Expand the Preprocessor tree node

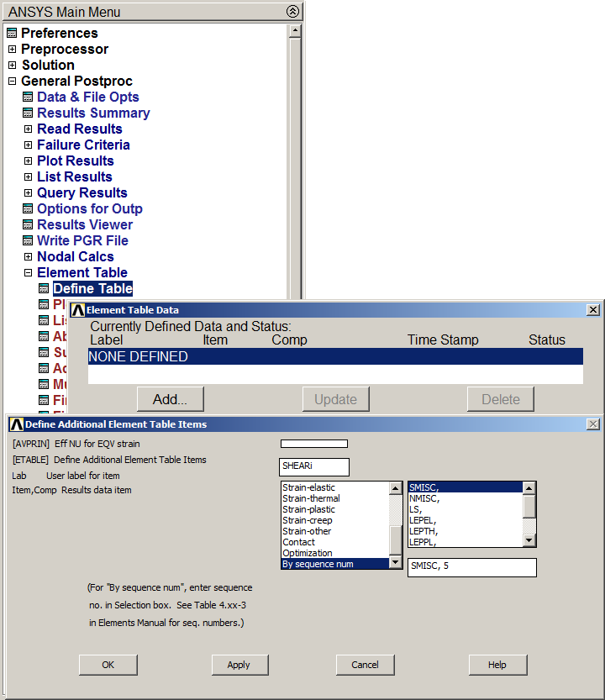click(12, 50)
